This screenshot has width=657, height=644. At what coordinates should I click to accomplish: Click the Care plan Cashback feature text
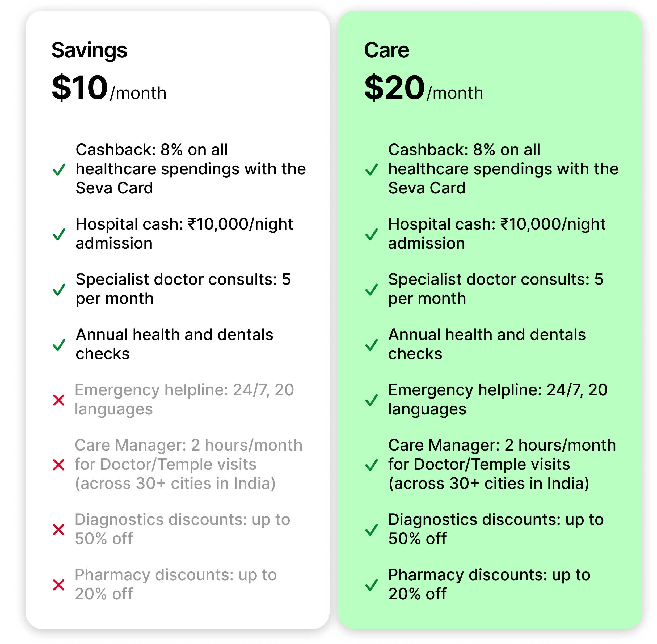(x=503, y=169)
